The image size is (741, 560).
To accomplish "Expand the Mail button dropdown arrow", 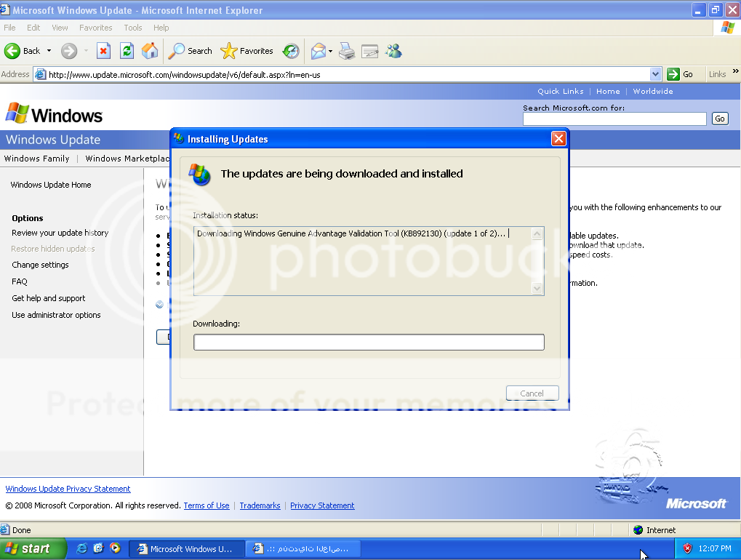I will [x=330, y=51].
